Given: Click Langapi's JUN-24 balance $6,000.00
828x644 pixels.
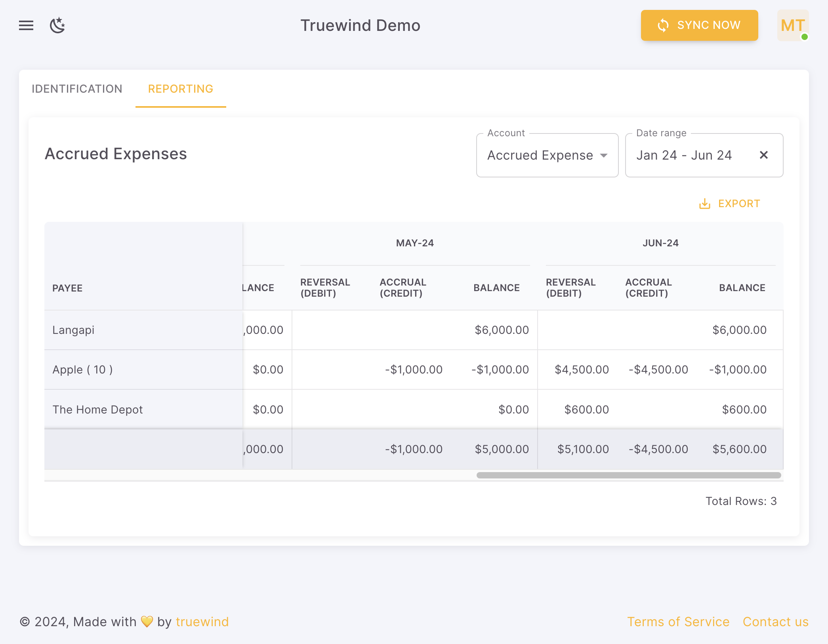Looking at the screenshot, I should pyautogui.click(x=739, y=330).
